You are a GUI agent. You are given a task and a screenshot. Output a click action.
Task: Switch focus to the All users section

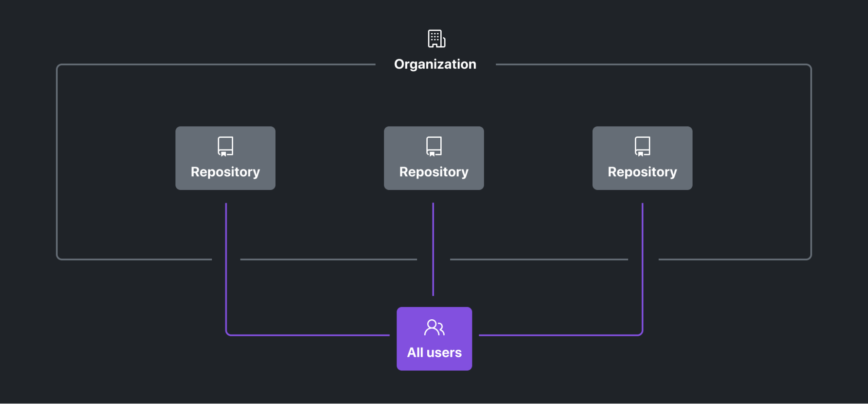point(434,339)
